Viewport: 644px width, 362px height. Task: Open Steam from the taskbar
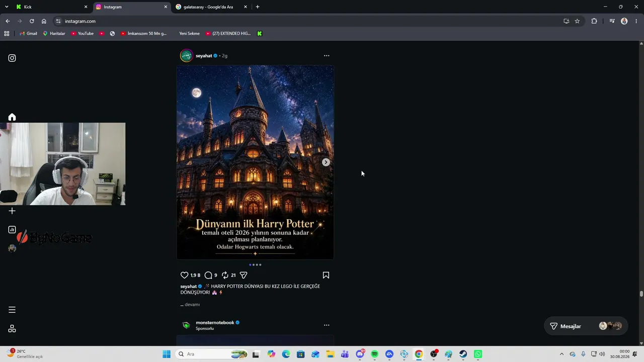[463, 354]
